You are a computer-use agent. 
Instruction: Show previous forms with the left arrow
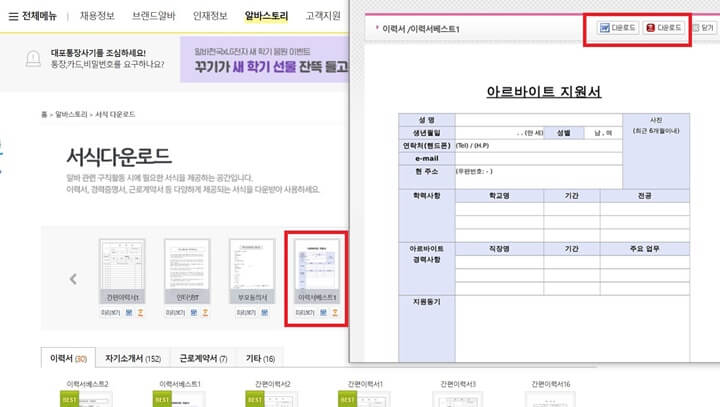coord(73,279)
